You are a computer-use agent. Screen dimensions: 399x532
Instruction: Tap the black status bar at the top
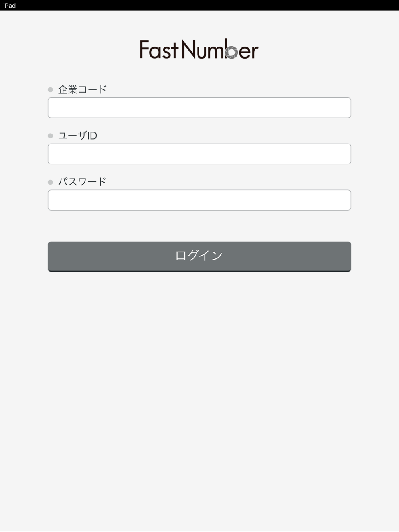coord(199,5)
